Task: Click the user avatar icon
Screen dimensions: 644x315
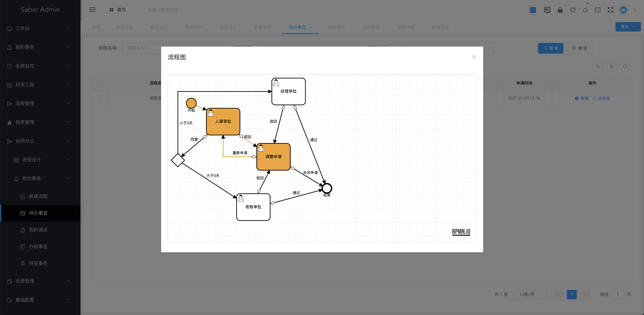Action: point(623,10)
